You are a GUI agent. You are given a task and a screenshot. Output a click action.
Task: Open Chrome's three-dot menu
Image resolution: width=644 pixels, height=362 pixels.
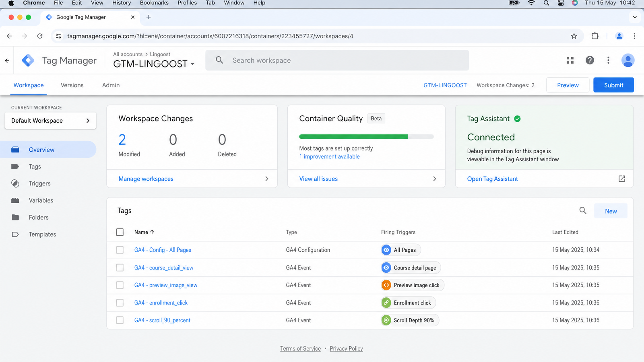pos(634,36)
